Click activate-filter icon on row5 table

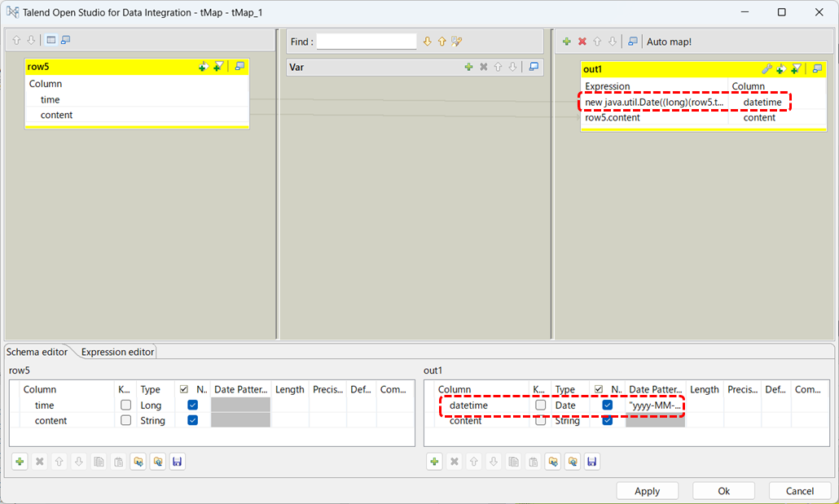click(x=218, y=66)
